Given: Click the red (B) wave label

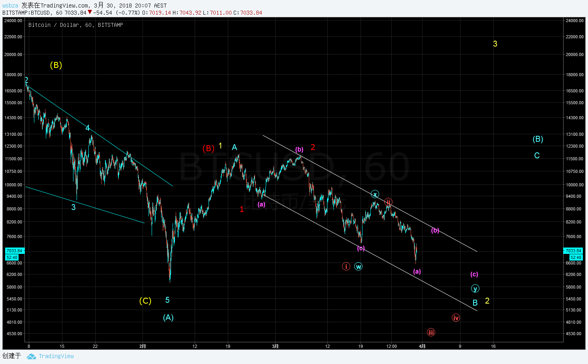Looking at the screenshot, I should point(209,148).
